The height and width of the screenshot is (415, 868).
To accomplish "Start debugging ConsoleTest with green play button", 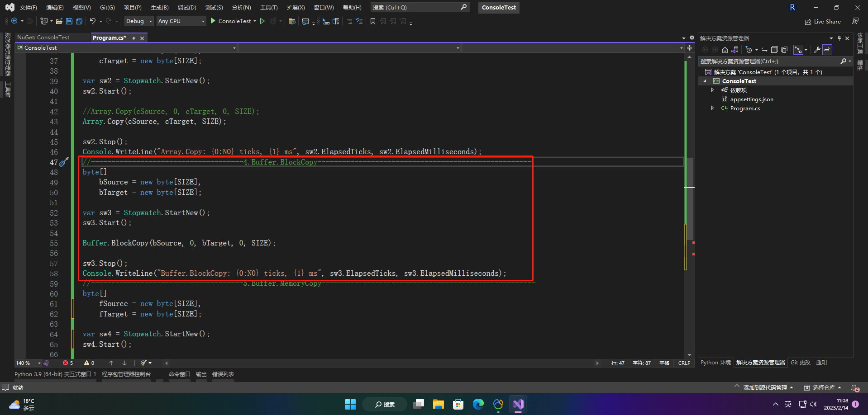I will (x=213, y=21).
